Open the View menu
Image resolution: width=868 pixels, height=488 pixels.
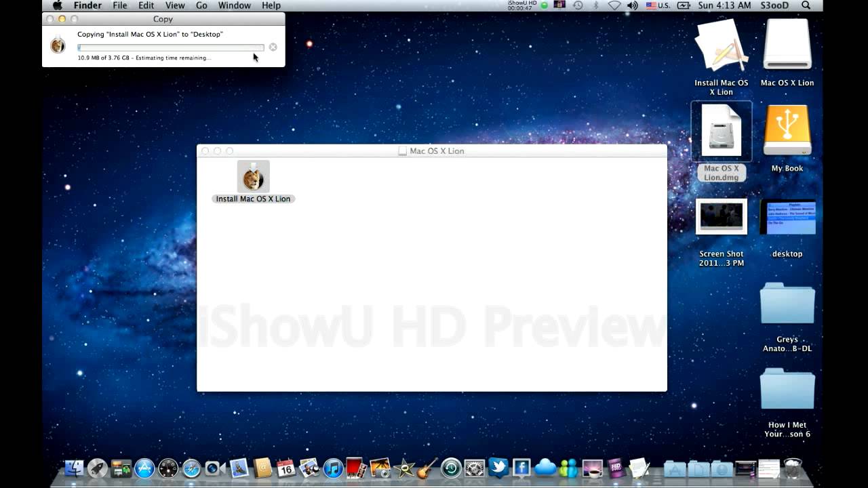(x=175, y=5)
